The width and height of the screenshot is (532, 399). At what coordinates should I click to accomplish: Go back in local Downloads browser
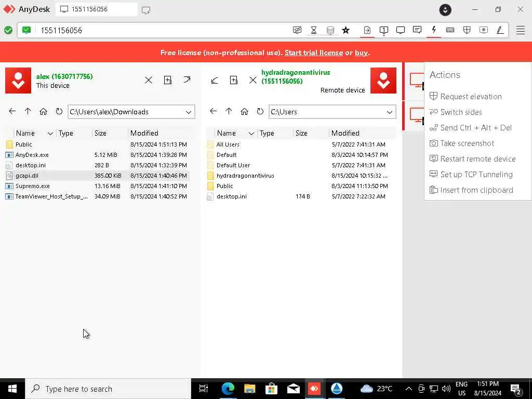click(x=12, y=111)
